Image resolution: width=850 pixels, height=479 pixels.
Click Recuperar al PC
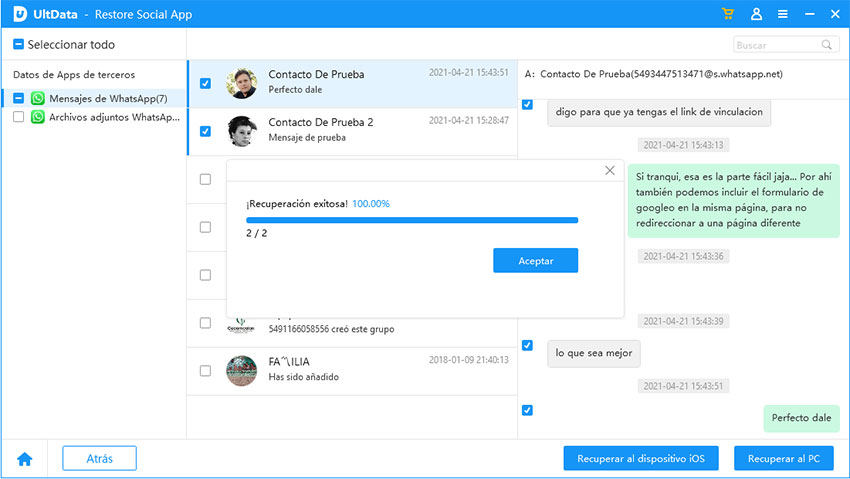[783, 458]
